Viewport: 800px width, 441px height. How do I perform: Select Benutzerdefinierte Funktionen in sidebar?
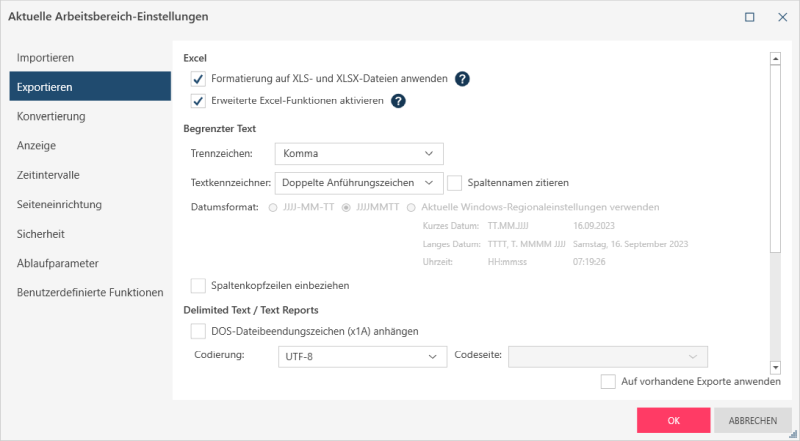90,293
